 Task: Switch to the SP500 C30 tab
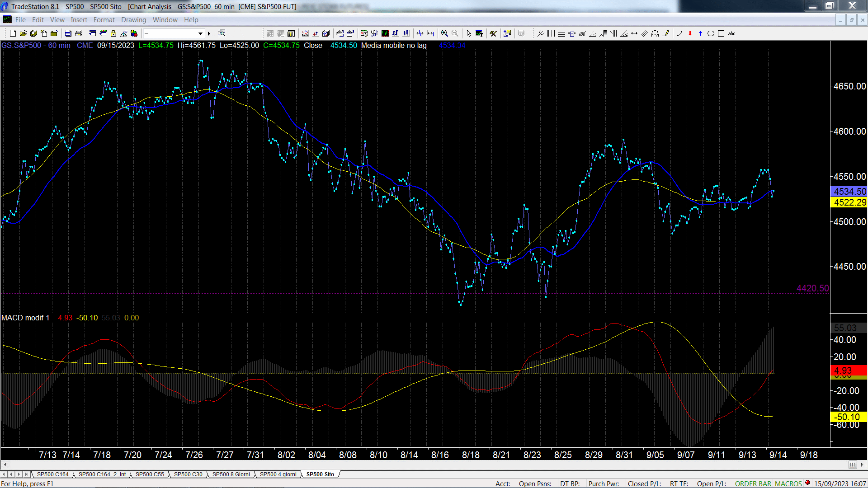pyautogui.click(x=188, y=474)
